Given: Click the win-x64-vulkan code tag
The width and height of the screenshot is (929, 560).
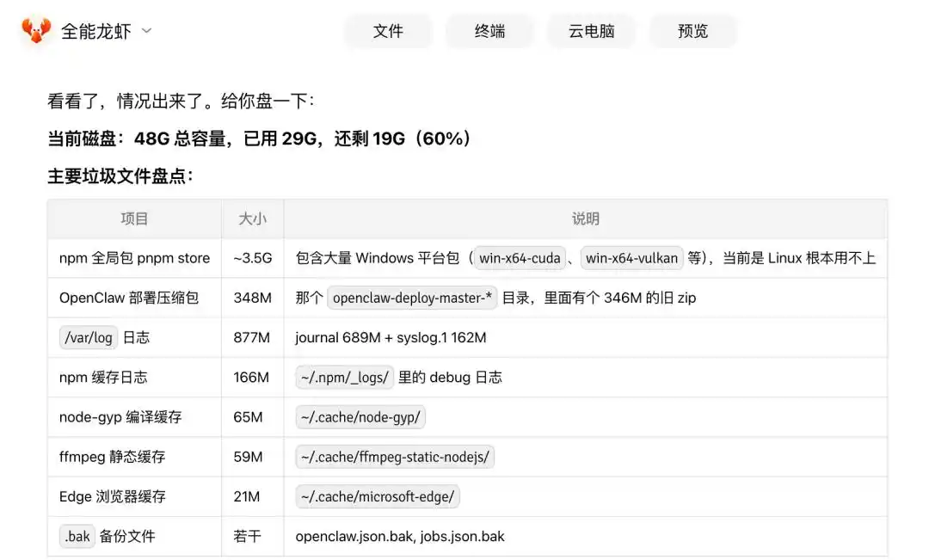Looking at the screenshot, I should click(x=631, y=258).
